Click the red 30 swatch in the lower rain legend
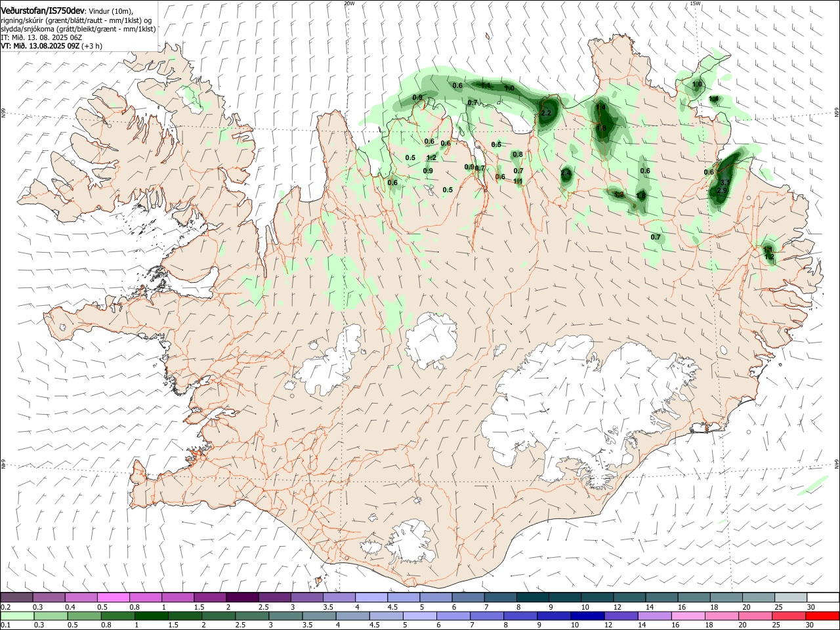840x630 pixels. [x=822, y=616]
